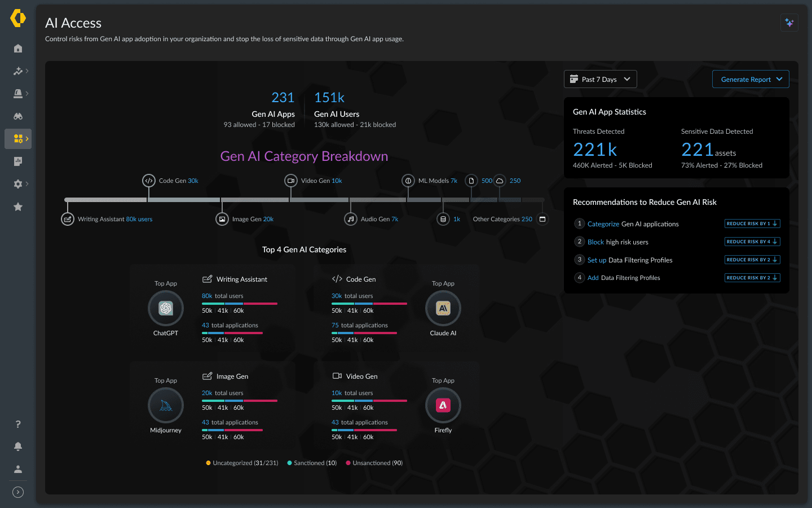Click the database icon labeled 1k

coord(443,219)
